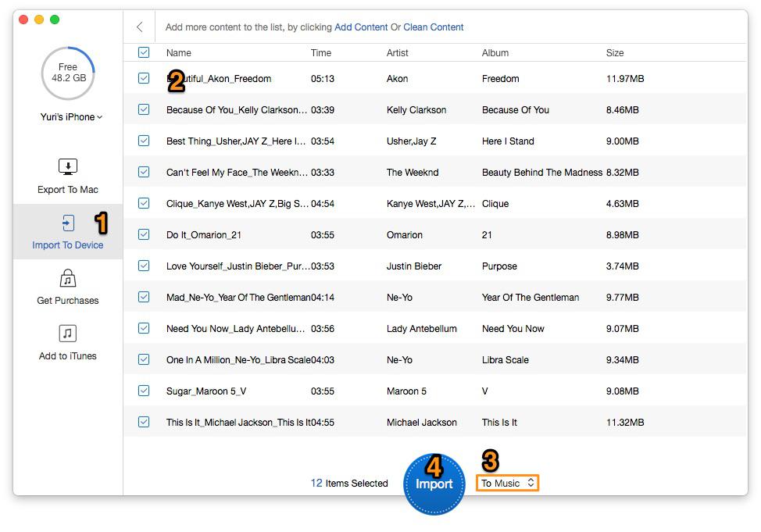Screen dimensions: 761x532
Task: Uncheck This Is It Michael Jackson checkbox
Action: (144, 422)
